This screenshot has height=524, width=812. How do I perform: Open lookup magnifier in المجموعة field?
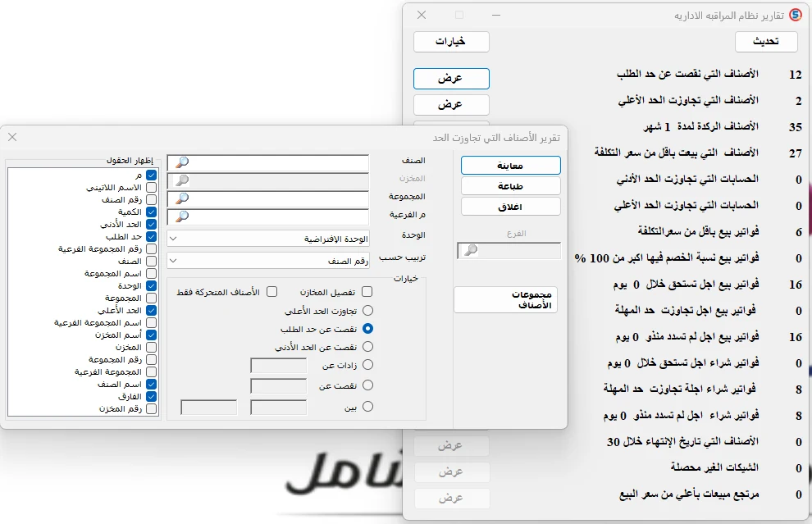(x=182, y=198)
